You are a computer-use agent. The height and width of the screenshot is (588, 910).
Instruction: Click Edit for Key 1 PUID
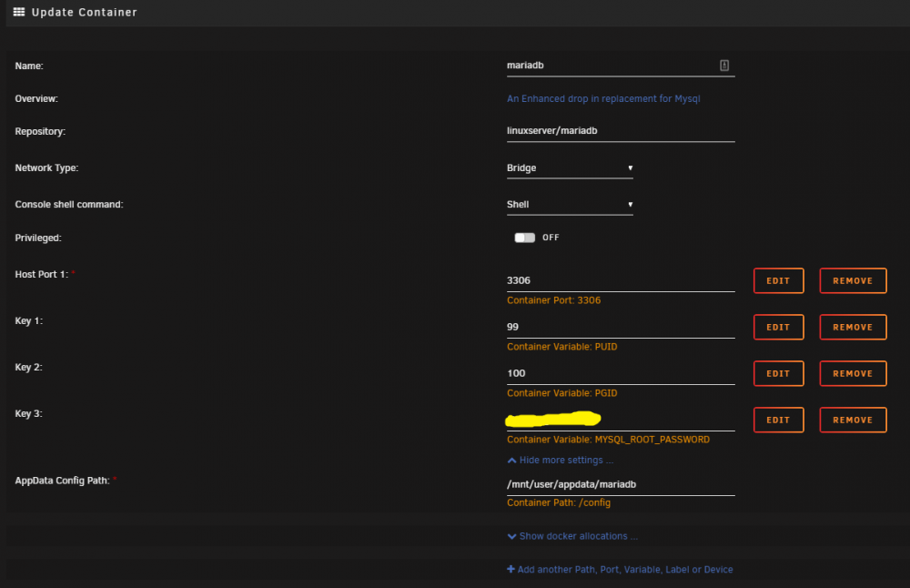tap(778, 327)
